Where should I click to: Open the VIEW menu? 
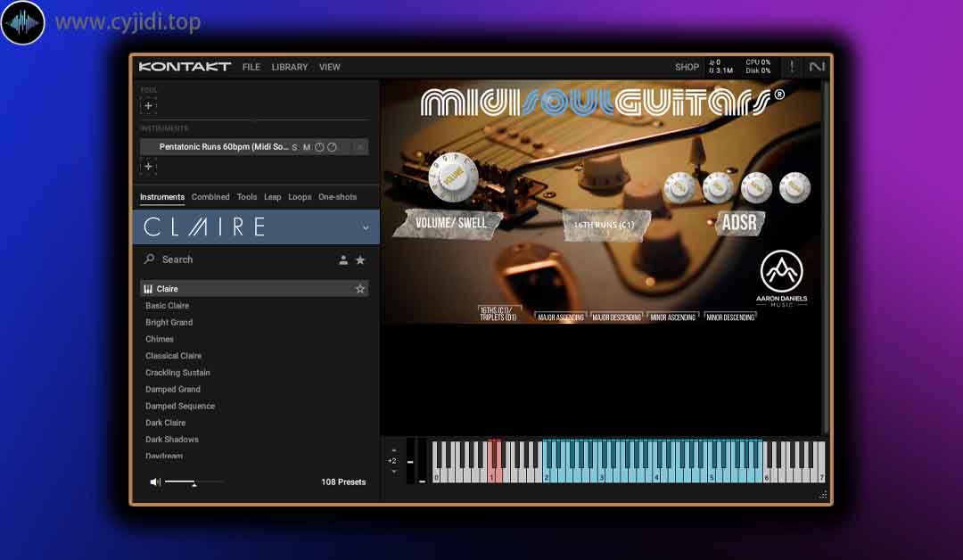329,67
